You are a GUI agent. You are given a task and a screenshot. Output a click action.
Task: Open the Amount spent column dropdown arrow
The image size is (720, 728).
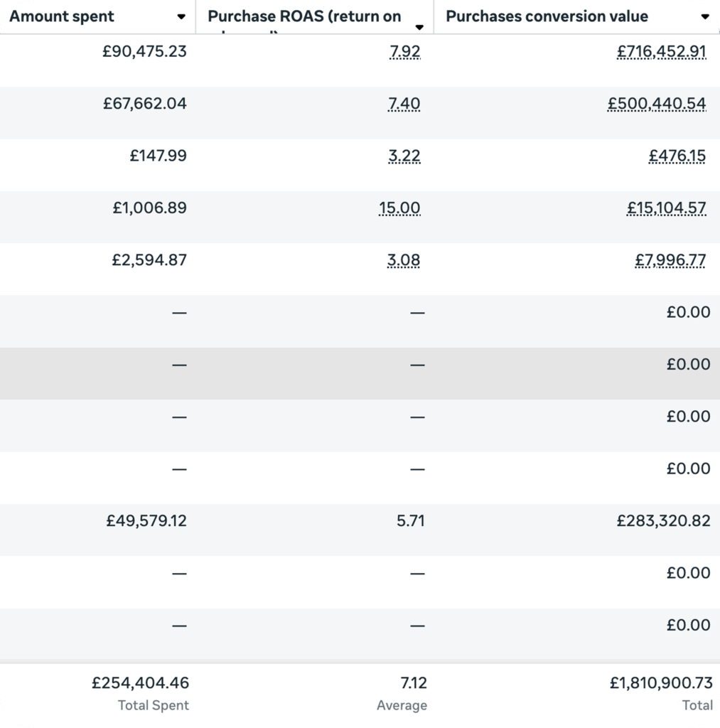point(181,17)
